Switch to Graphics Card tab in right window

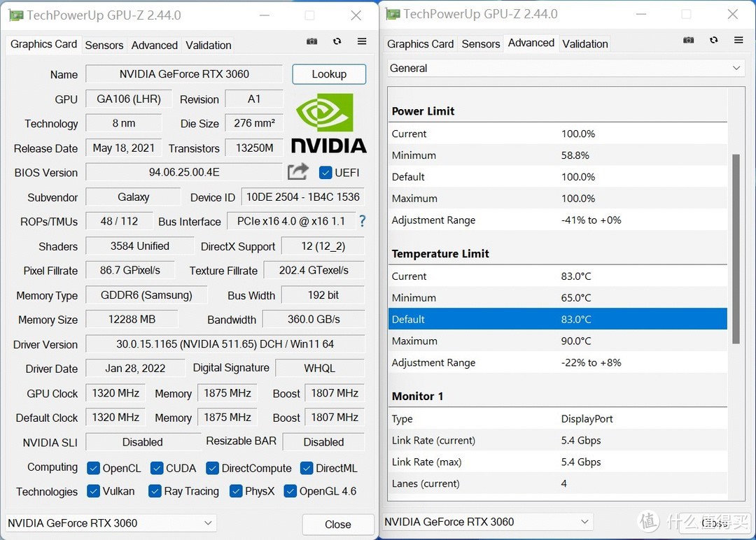tap(420, 44)
